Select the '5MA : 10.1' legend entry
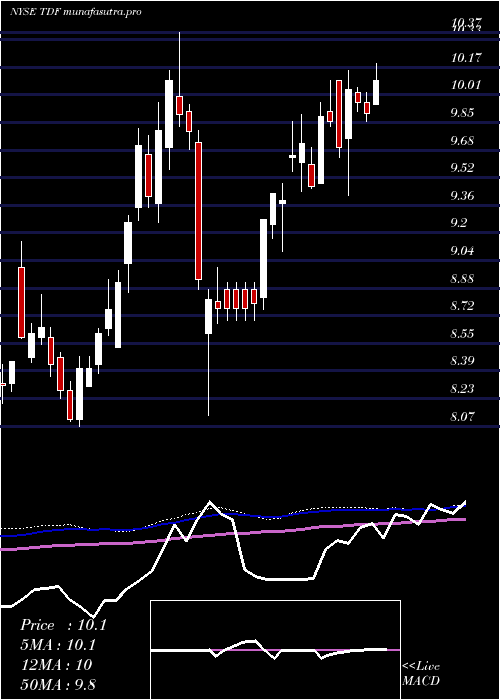This screenshot has height=700, width=500. (58, 645)
